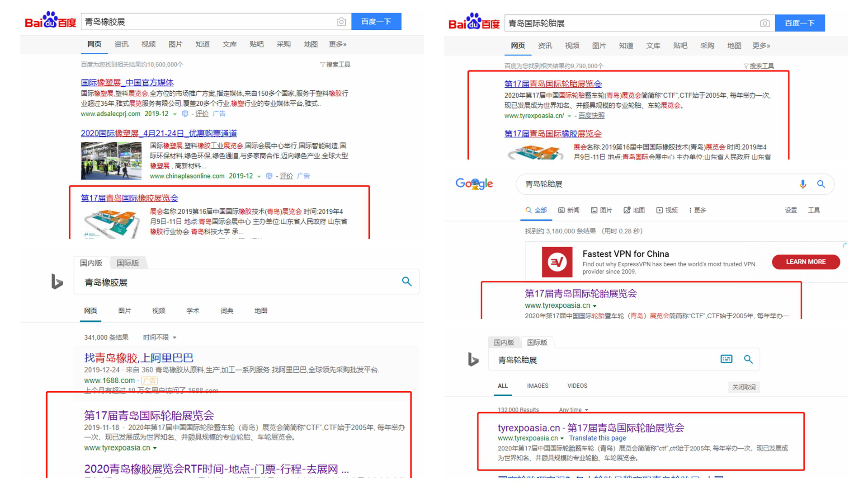The image size is (868, 488).
Task: Switch the right Bing search to 国内版
Action: (x=504, y=343)
